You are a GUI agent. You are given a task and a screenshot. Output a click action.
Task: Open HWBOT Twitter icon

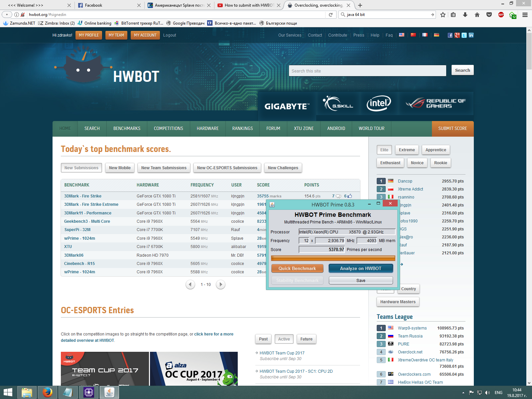coord(464,35)
